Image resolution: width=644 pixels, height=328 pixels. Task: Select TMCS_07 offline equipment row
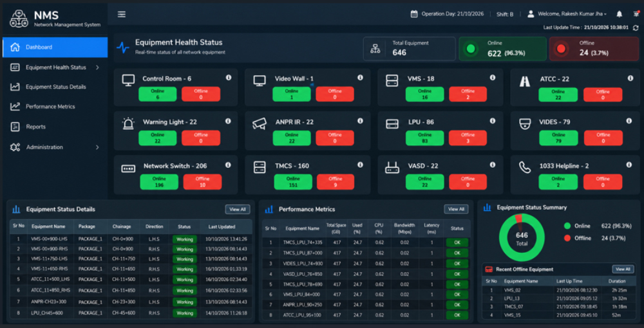tap(559, 306)
